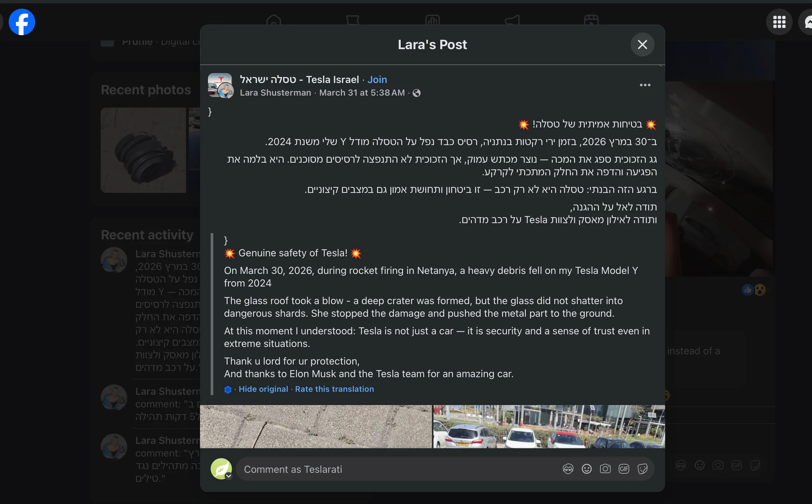The width and height of the screenshot is (812, 504).
Task: Open post timestamp March 31 at 5:38 AM
Action: [361, 93]
